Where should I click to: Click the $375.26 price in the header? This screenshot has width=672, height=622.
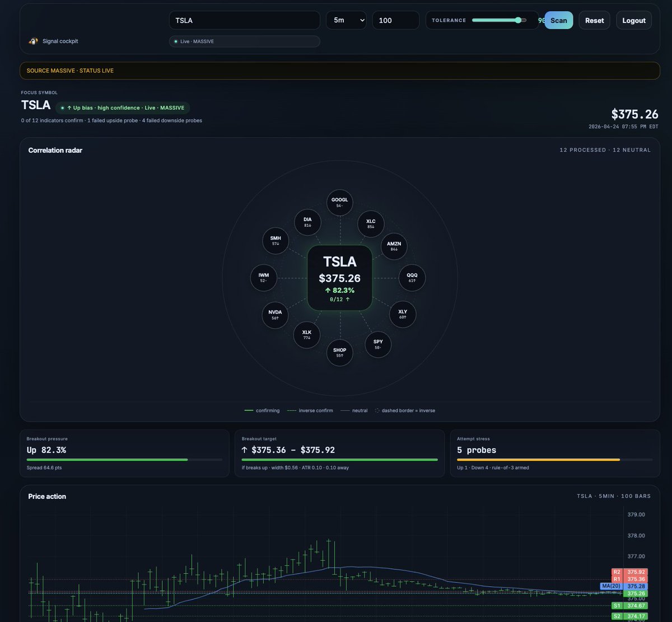coord(634,114)
